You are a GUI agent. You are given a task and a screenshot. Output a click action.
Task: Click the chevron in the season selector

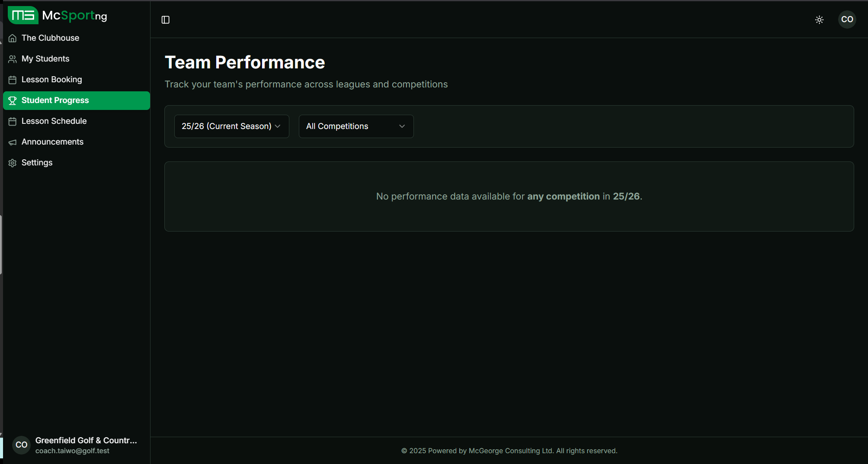tap(278, 126)
